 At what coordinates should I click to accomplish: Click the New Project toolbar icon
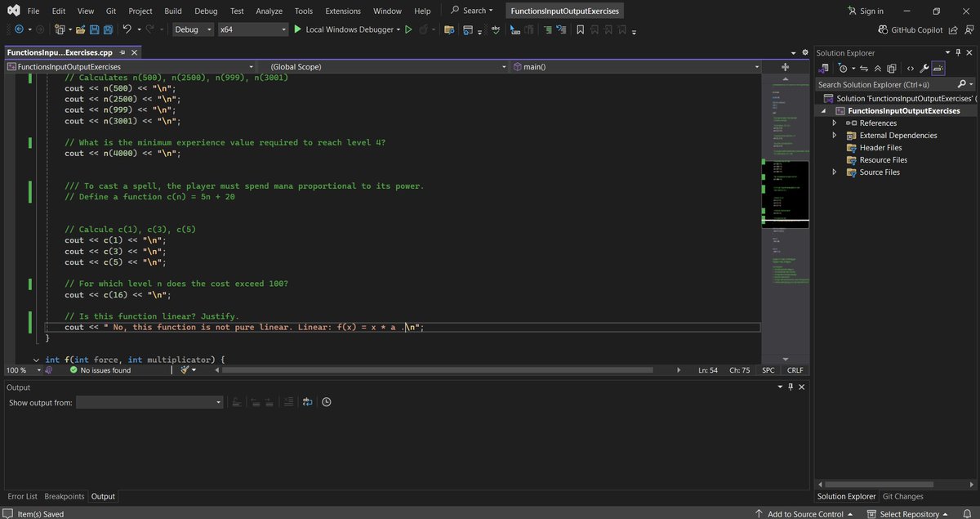[x=60, y=29]
